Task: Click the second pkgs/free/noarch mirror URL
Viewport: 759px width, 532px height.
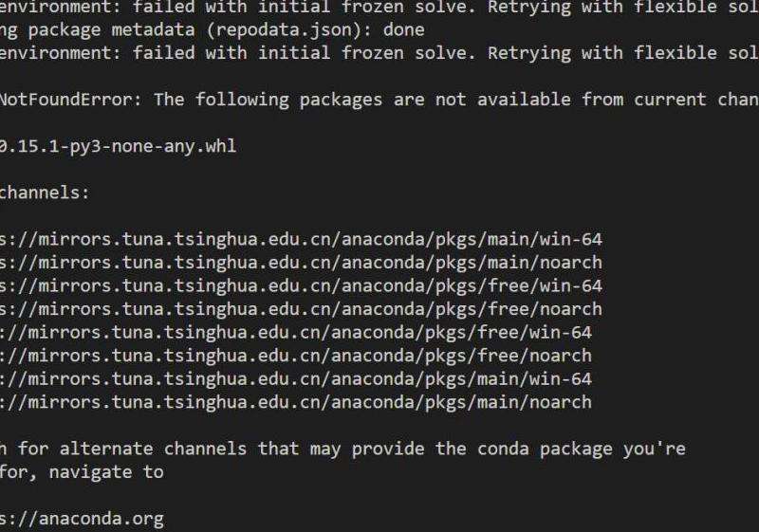Action: click(296, 356)
